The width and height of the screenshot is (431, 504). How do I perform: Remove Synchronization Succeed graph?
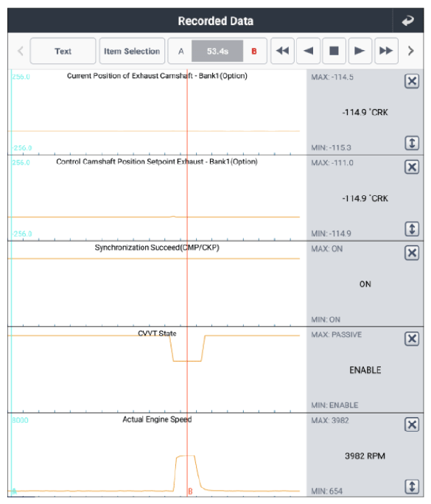[x=412, y=253]
